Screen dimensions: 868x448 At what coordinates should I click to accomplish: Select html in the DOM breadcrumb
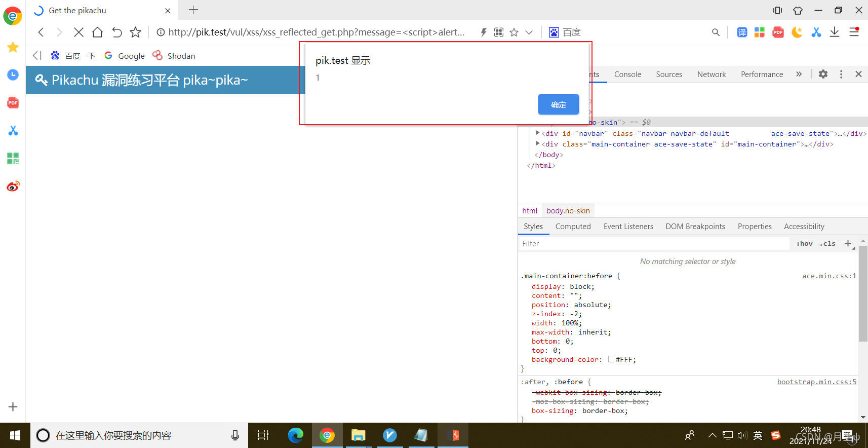pyautogui.click(x=530, y=211)
